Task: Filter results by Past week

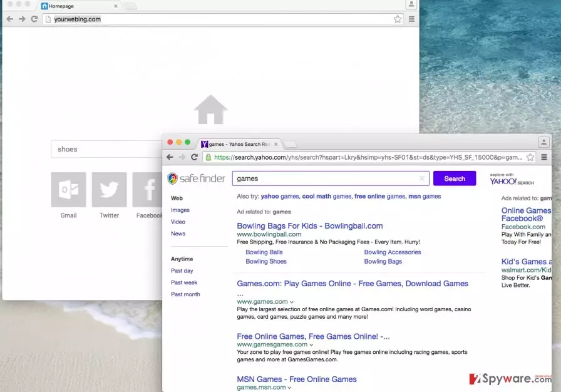Action: click(x=184, y=282)
